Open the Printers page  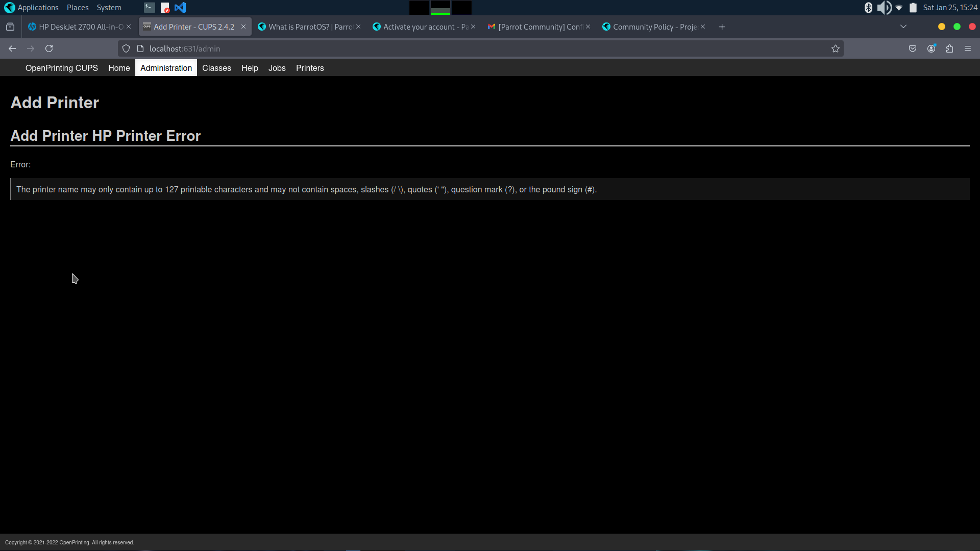click(x=310, y=68)
